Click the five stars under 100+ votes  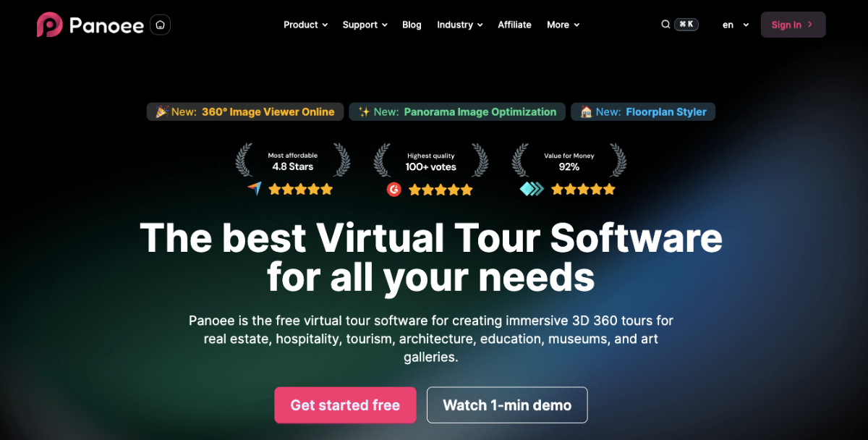tap(441, 190)
